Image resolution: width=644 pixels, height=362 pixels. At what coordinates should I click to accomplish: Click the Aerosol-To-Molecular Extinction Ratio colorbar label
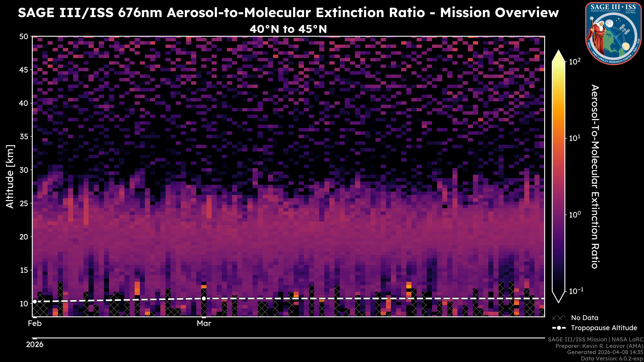[595, 176]
